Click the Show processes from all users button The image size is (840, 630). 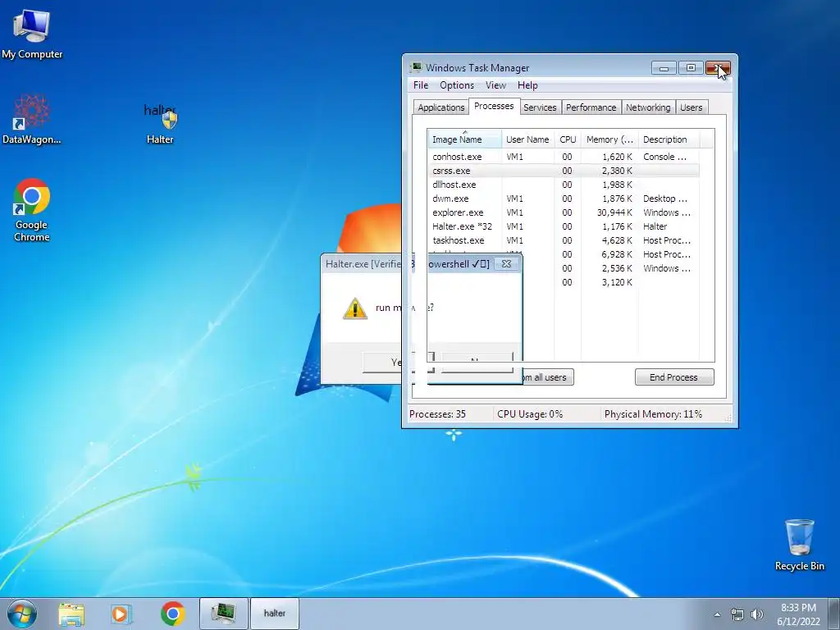pos(547,377)
